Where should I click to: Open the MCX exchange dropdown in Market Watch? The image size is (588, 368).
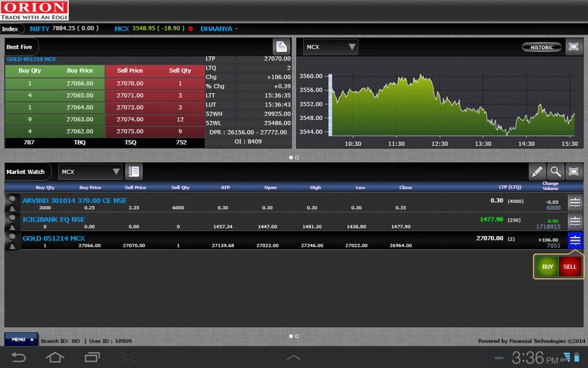[x=90, y=171]
